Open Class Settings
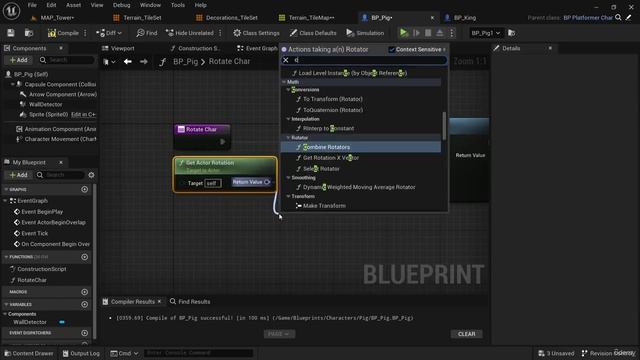 pyautogui.click(x=256, y=33)
